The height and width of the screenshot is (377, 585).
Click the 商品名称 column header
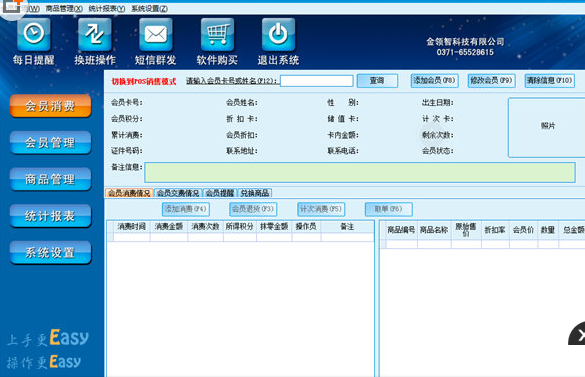434,230
